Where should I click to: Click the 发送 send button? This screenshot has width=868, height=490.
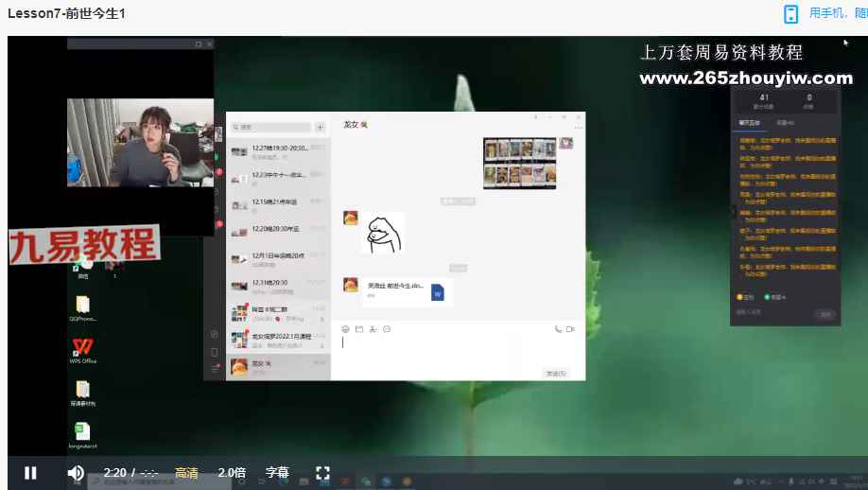556,373
